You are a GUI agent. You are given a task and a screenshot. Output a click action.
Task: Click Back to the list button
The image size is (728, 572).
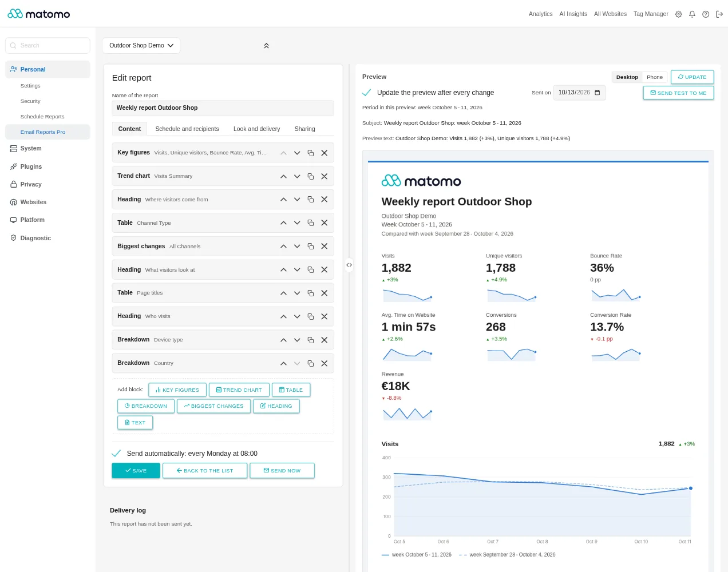coord(205,471)
